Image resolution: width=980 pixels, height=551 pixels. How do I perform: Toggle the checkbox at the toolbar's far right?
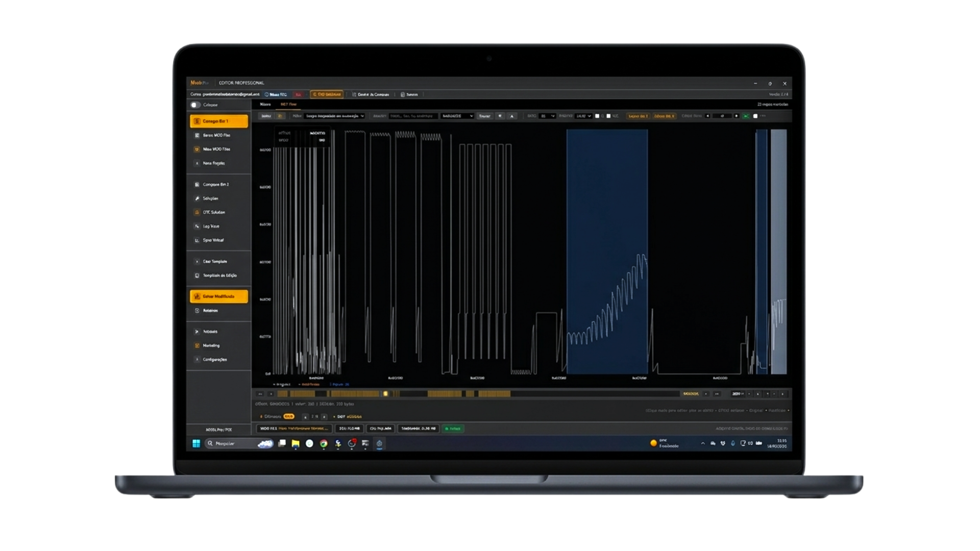click(x=756, y=116)
